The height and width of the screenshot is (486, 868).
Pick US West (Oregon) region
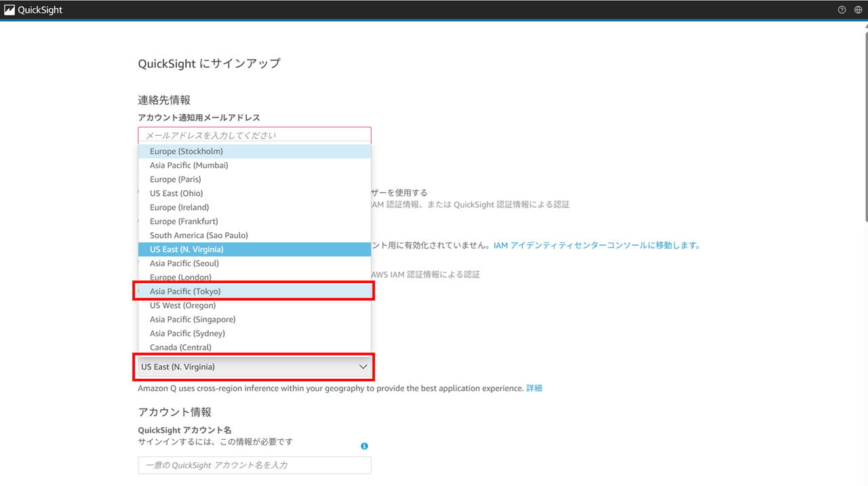254,305
